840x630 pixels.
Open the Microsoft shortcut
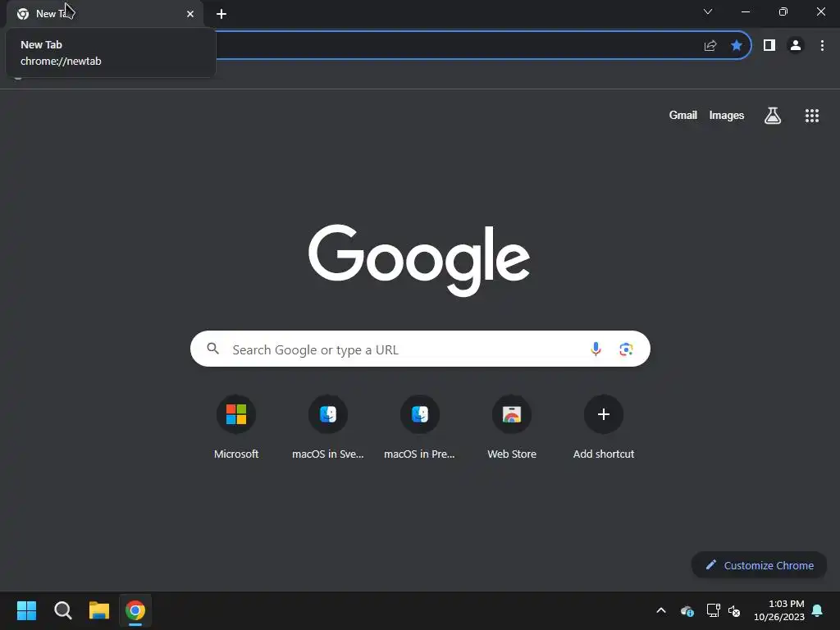click(x=235, y=427)
